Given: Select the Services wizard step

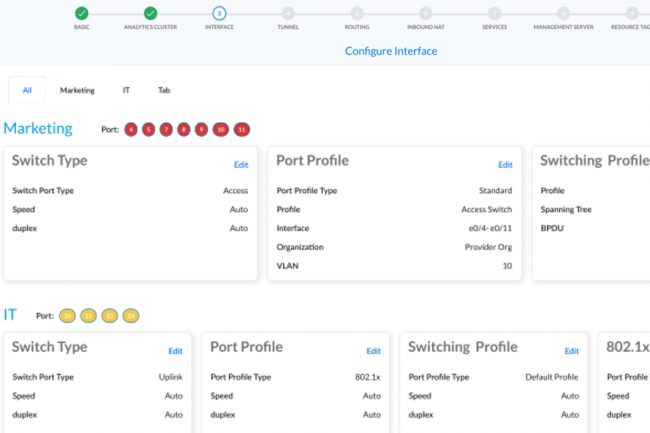Looking at the screenshot, I should (x=494, y=13).
